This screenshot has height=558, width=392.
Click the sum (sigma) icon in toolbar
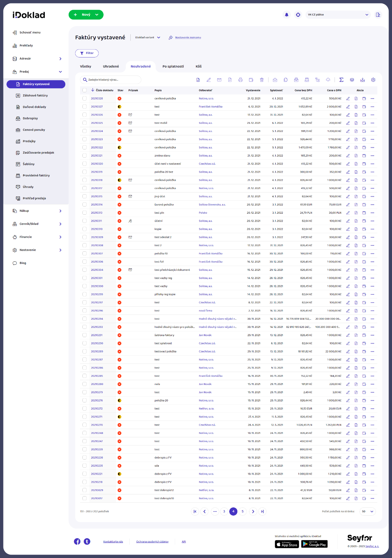[341, 80]
